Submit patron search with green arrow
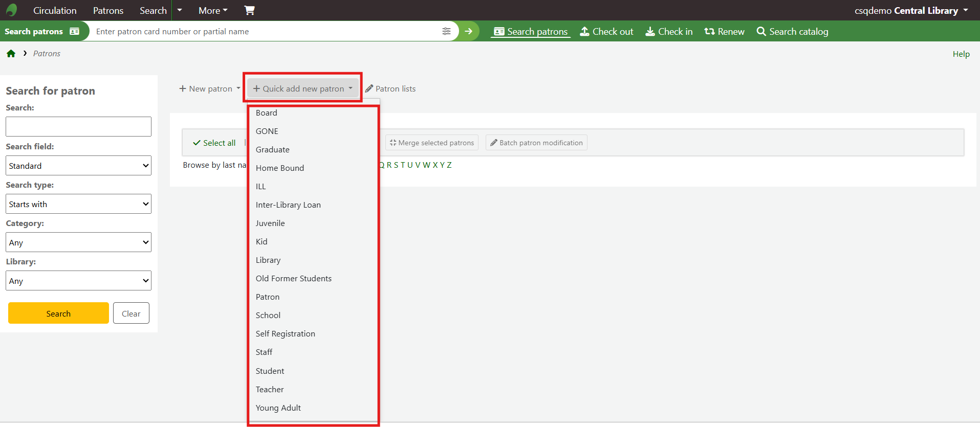Image resolution: width=980 pixels, height=427 pixels. pos(468,31)
